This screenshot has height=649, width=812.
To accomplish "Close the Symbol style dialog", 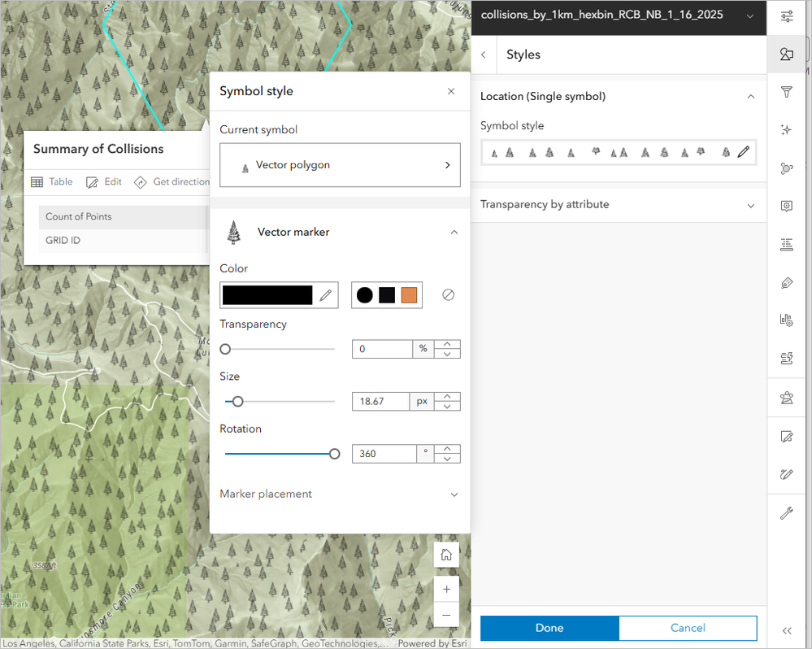I will point(451,91).
